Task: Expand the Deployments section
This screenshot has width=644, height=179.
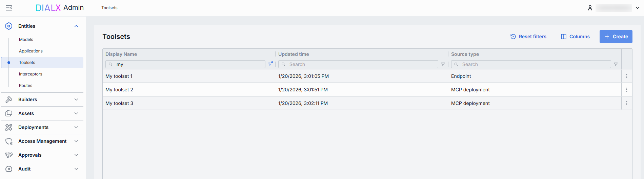Action: (76, 127)
